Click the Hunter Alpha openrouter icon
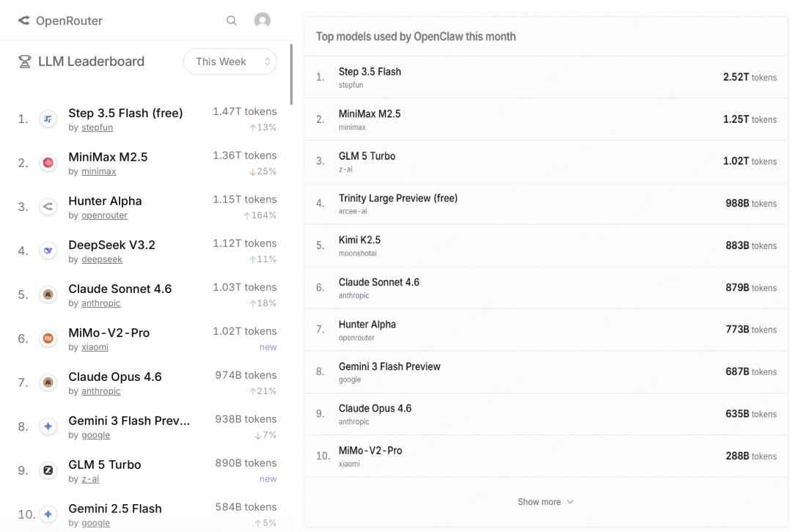 [x=48, y=207]
